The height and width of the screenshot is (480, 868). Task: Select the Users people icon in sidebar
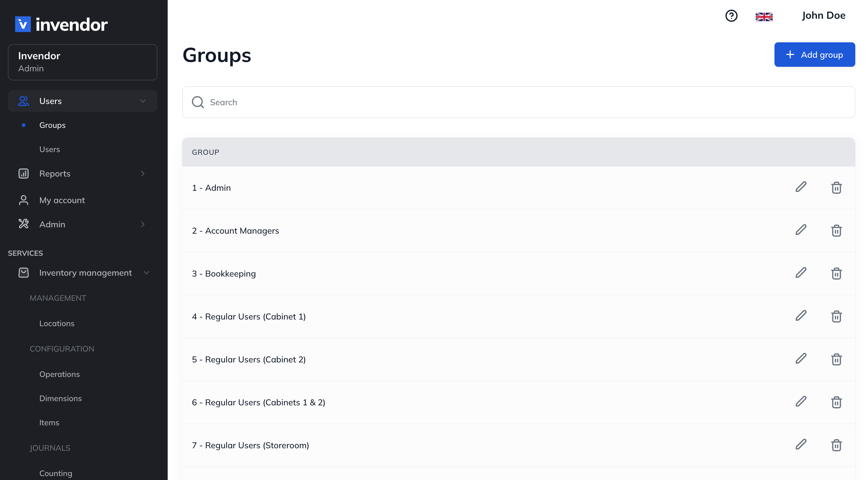(23, 101)
